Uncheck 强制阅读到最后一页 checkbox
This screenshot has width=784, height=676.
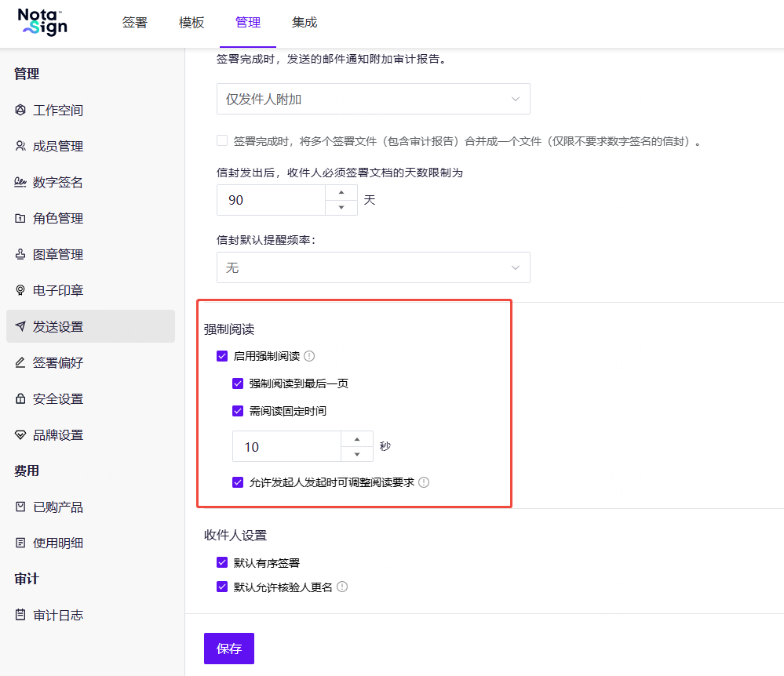pos(238,383)
